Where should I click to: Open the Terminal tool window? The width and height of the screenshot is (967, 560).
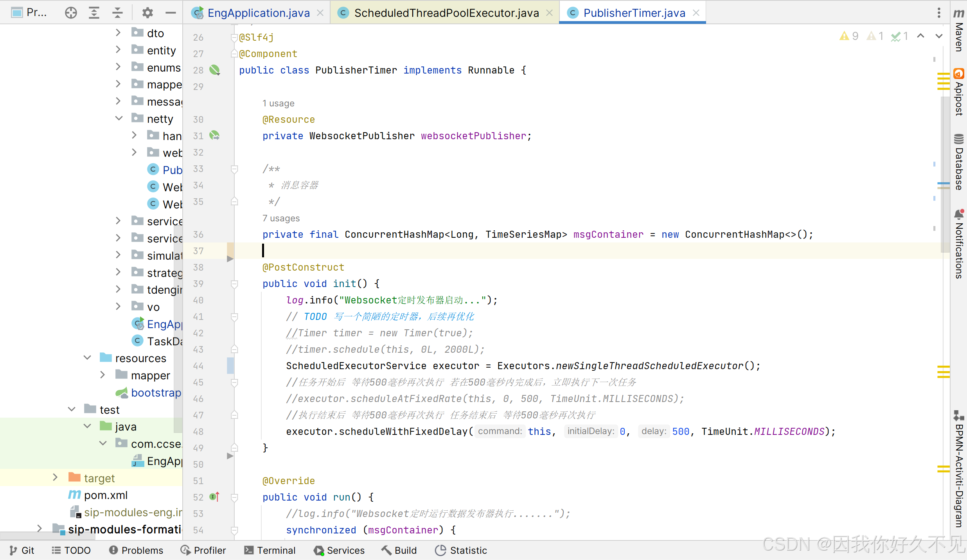(x=270, y=550)
